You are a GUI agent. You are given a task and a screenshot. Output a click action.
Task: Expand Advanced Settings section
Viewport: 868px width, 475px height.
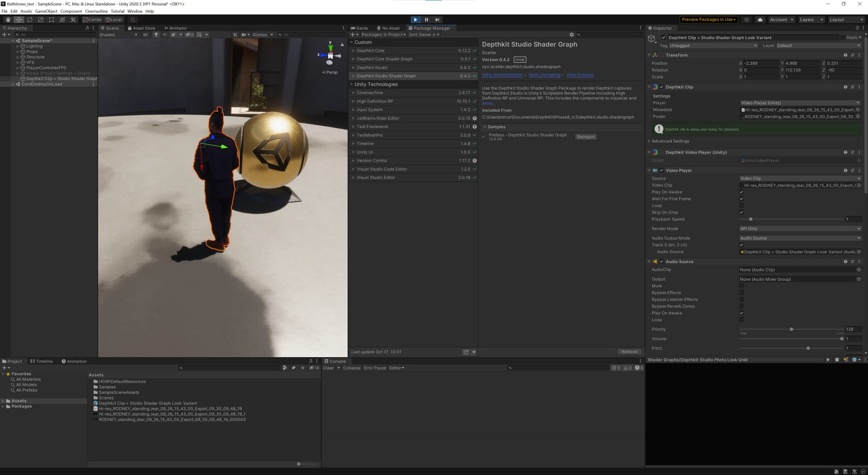tap(670, 141)
